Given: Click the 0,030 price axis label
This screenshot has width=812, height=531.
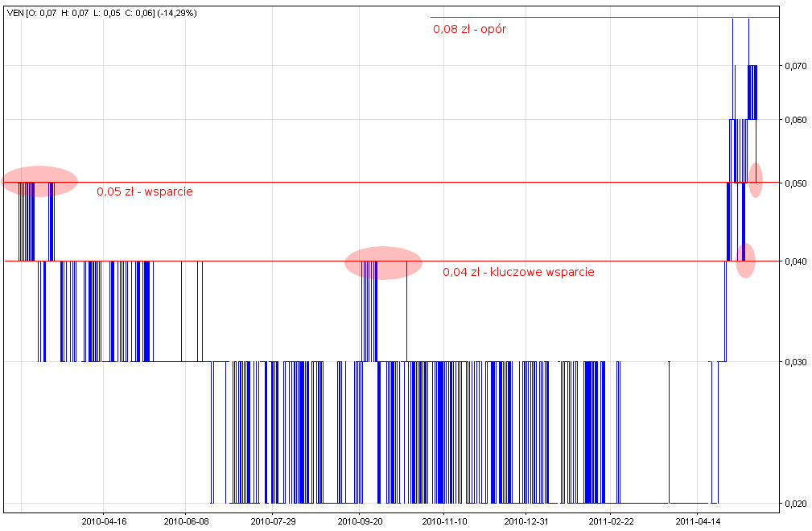Looking at the screenshot, I should tap(795, 362).
